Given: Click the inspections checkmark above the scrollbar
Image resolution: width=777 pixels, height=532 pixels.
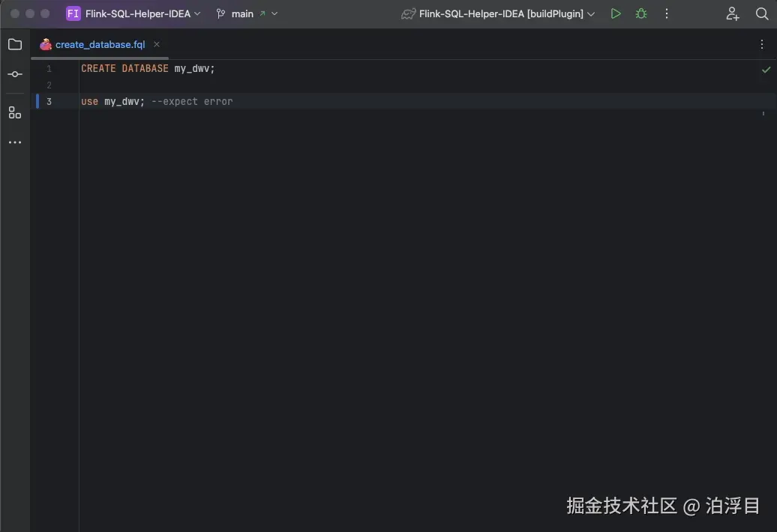Looking at the screenshot, I should (766, 70).
